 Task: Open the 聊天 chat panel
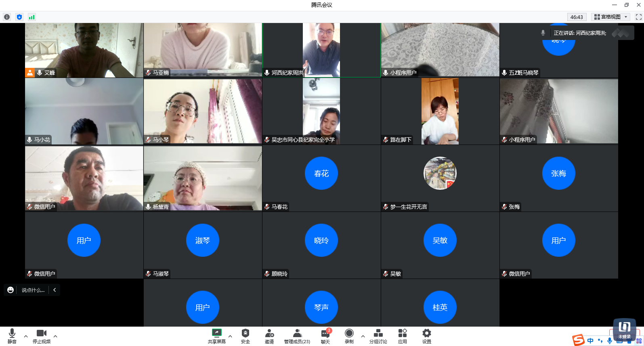click(x=325, y=336)
